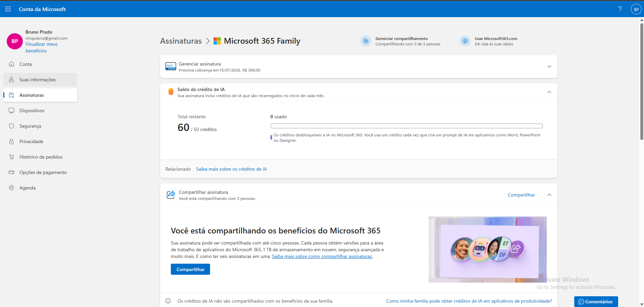Screen dimensions: 644x307
Task: Go to Suas informações in sidebar
Action: [40, 80]
